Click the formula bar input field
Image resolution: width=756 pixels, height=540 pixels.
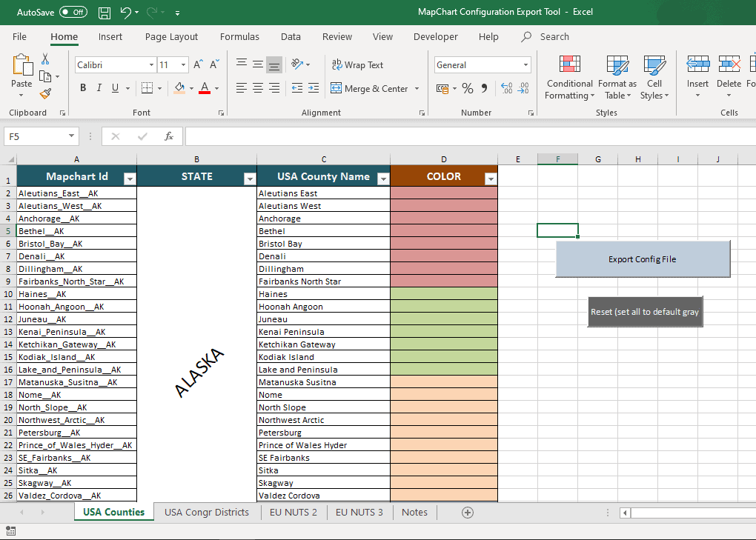pyautogui.click(x=470, y=136)
